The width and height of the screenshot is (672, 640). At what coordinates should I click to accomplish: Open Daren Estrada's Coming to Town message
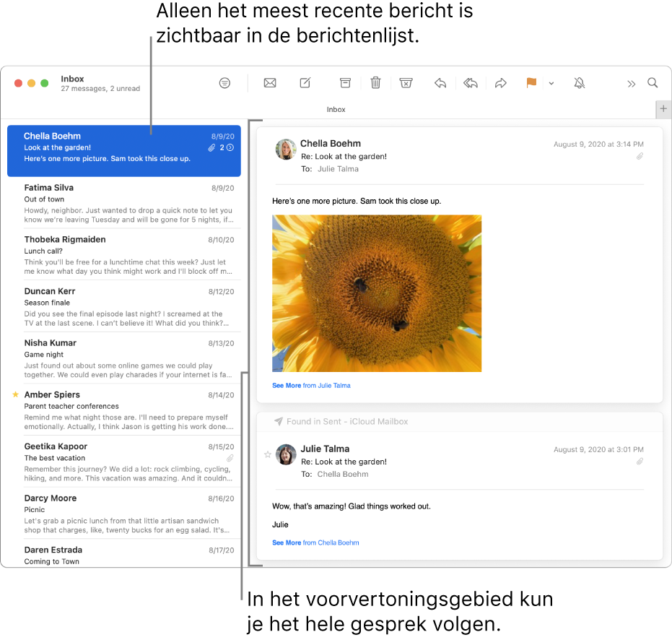(x=128, y=555)
